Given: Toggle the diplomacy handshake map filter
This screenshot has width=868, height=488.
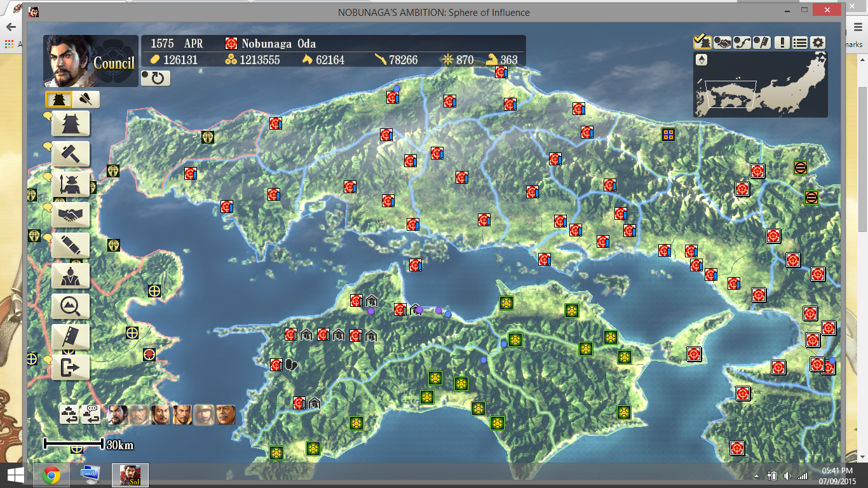Looking at the screenshot, I should coord(722,43).
